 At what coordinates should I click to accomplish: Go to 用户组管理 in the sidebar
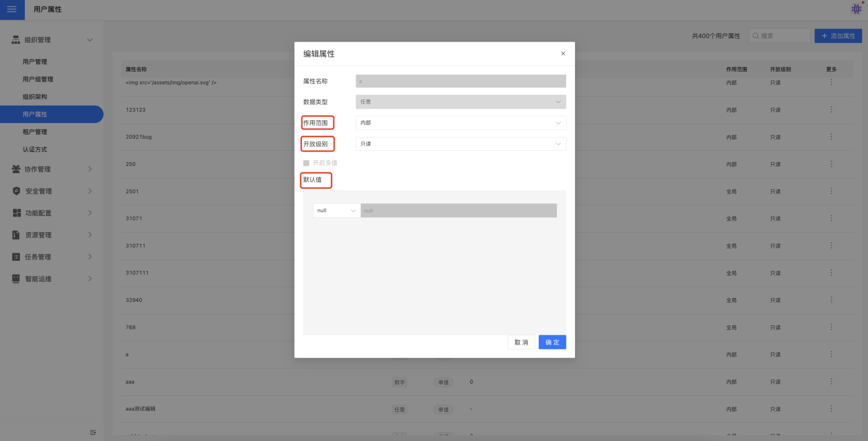click(38, 79)
